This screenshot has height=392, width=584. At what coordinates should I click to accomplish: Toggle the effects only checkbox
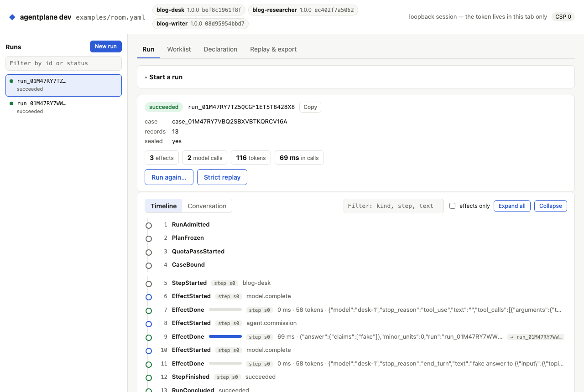453,206
